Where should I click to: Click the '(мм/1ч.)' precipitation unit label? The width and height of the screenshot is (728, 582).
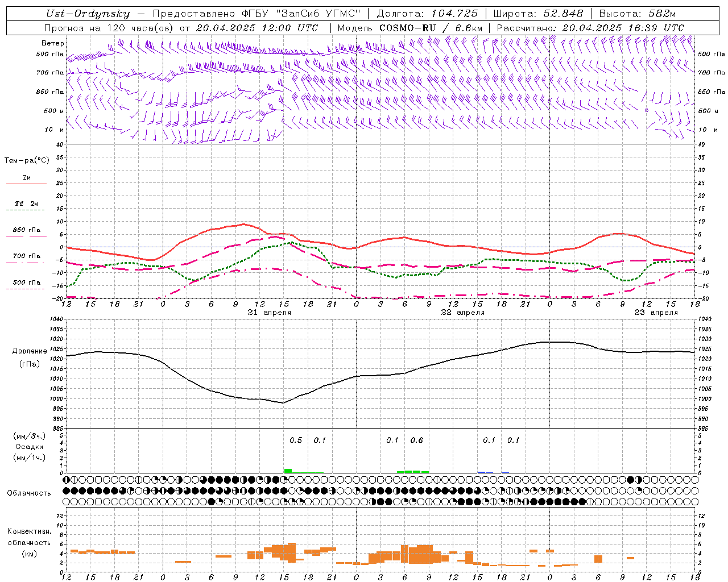pyautogui.click(x=30, y=458)
